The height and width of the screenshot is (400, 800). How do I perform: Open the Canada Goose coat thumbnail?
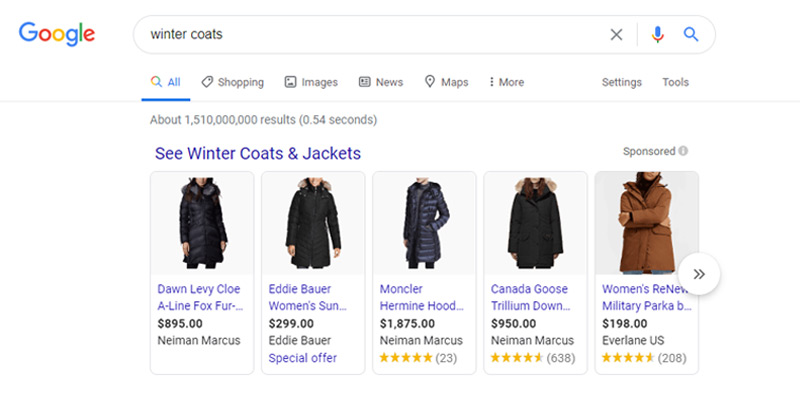pyautogui.click(x=536, y=223)
